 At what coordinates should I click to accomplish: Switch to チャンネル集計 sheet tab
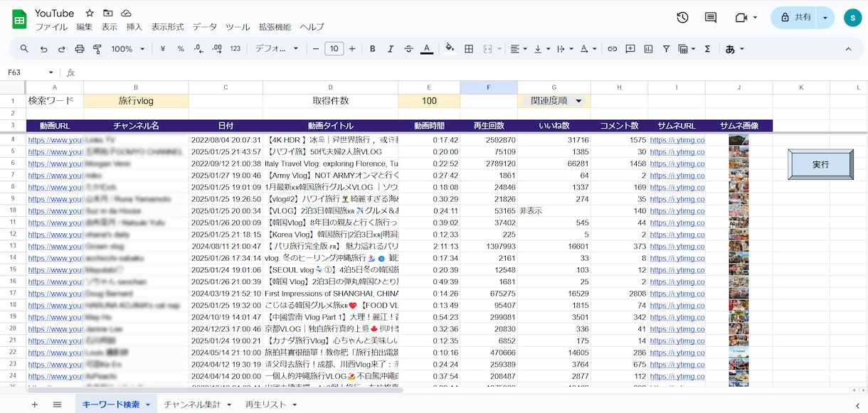pyautogui.click(x=192, y=404)
